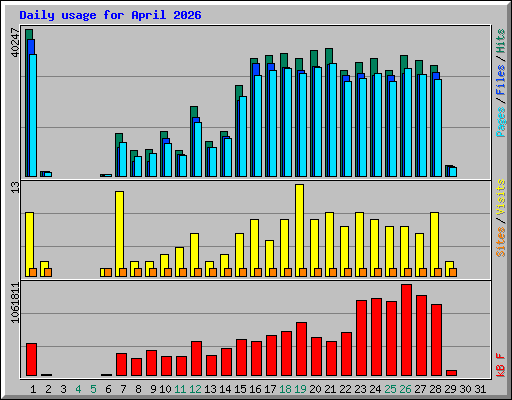Viewport: 512px width, 400px height.
Task: Click day label 3 on the x-axis
Action: tap(63, 389)
